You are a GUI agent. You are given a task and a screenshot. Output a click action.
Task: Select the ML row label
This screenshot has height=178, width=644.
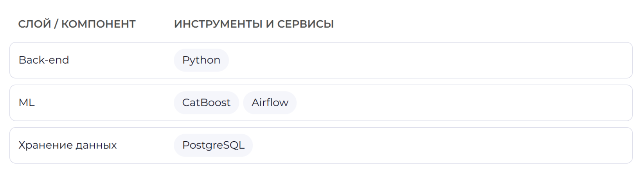point(27,103)
